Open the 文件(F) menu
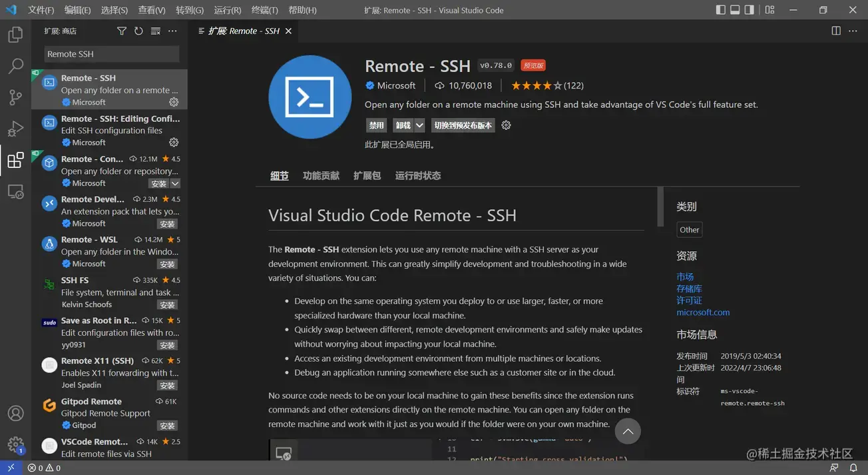868x475 pixels. pos(41,10)
